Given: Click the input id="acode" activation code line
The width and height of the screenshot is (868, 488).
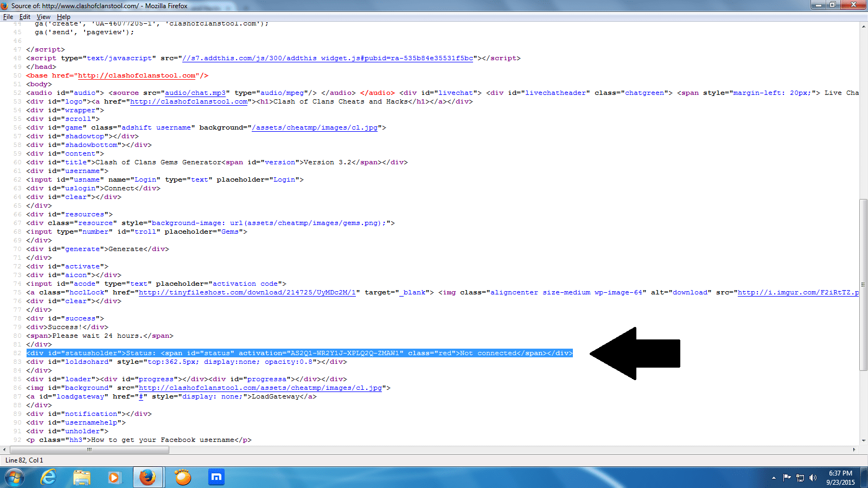Looking at the screenshot, I should (156, 284).
